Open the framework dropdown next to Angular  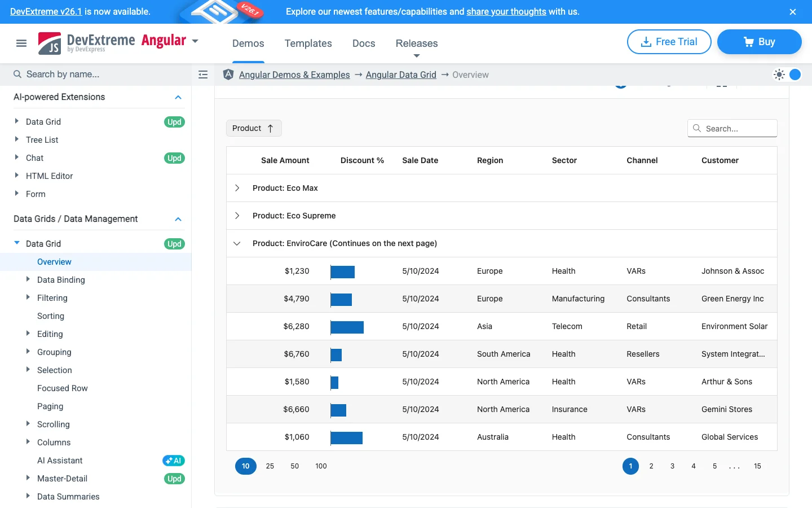[195, 41]
